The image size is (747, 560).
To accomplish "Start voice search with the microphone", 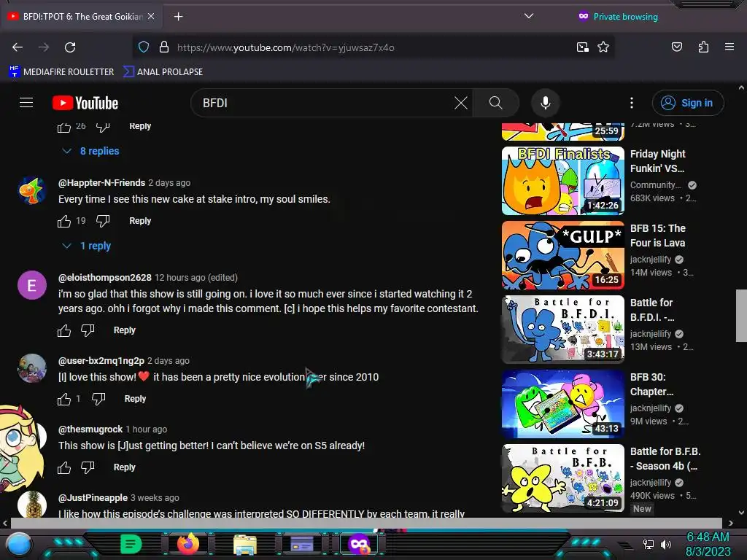I will [x=546, y=103].
